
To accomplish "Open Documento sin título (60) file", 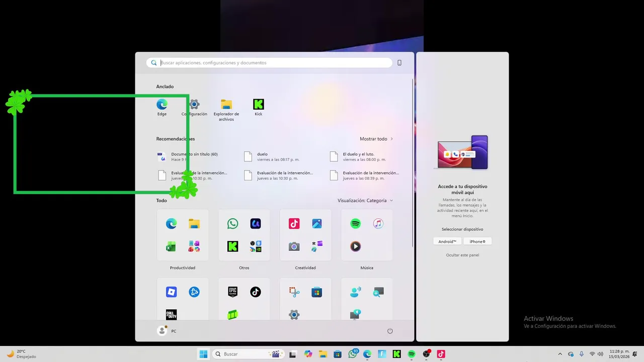I will [x=189, y=157].
